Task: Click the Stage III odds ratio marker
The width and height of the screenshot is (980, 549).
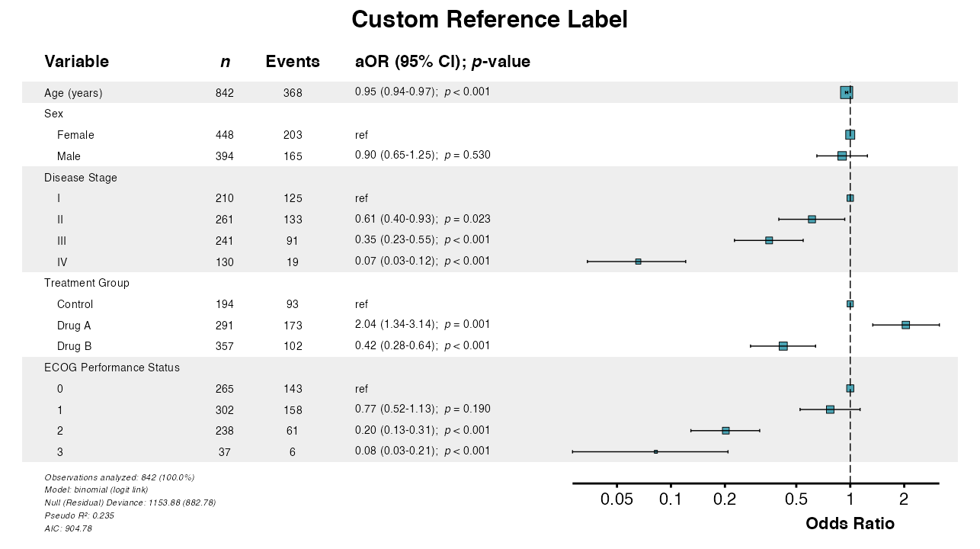Action: [x=769, y=240]
